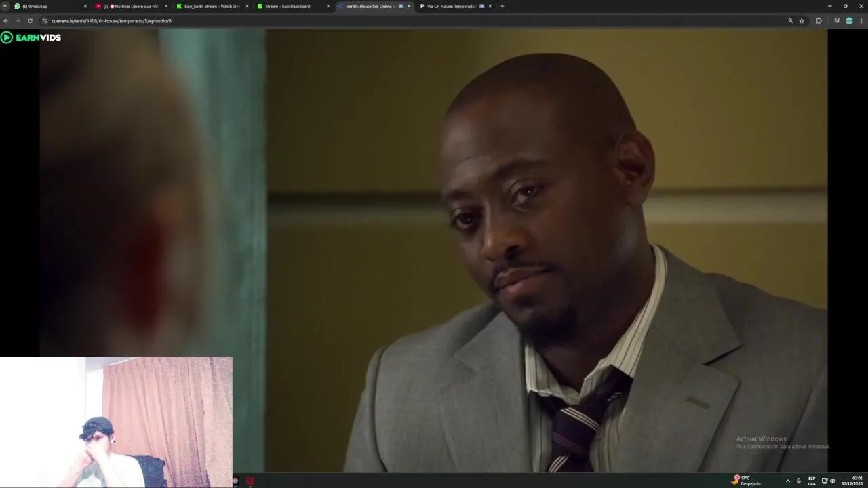Switch to the 'No Uses Dinero' YouTube tab
The image size is (868, 488).
pos(130,6)
